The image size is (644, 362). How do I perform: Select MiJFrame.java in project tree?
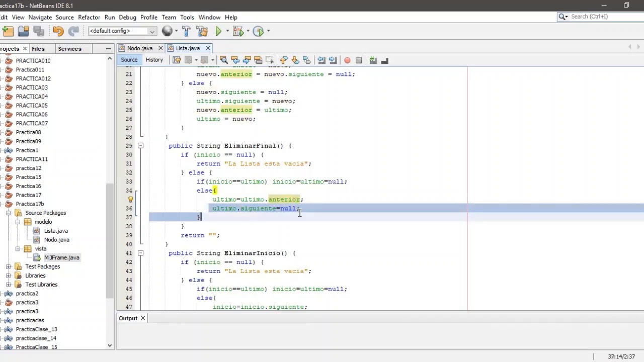pyautogui.click(x=62, y=258)
